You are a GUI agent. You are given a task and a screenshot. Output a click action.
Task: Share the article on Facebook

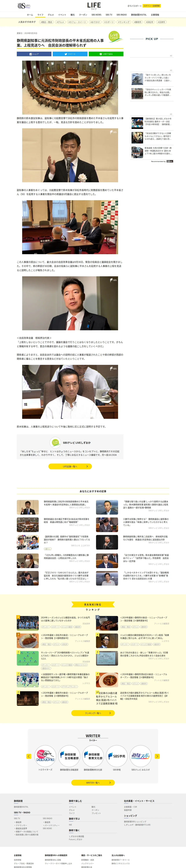tap(34, 54)
